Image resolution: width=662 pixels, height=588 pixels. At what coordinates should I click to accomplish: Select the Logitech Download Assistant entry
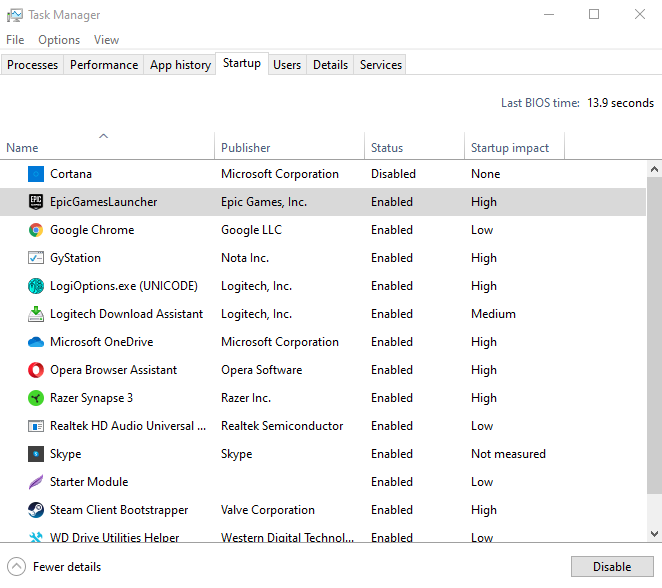click(126, 314)
